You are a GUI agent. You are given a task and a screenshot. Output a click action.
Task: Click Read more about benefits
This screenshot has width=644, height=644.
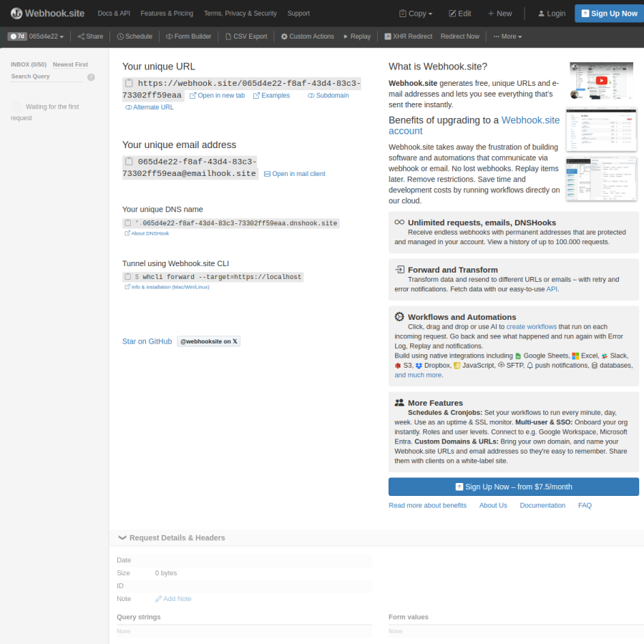[x=428, y=506]
